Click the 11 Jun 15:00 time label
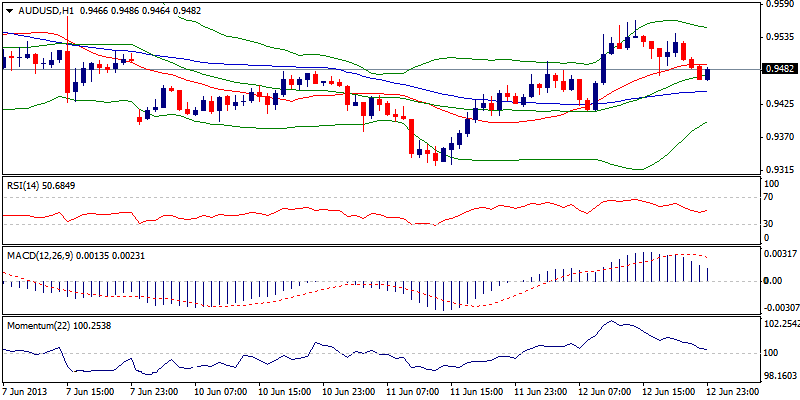 (475, 393)
